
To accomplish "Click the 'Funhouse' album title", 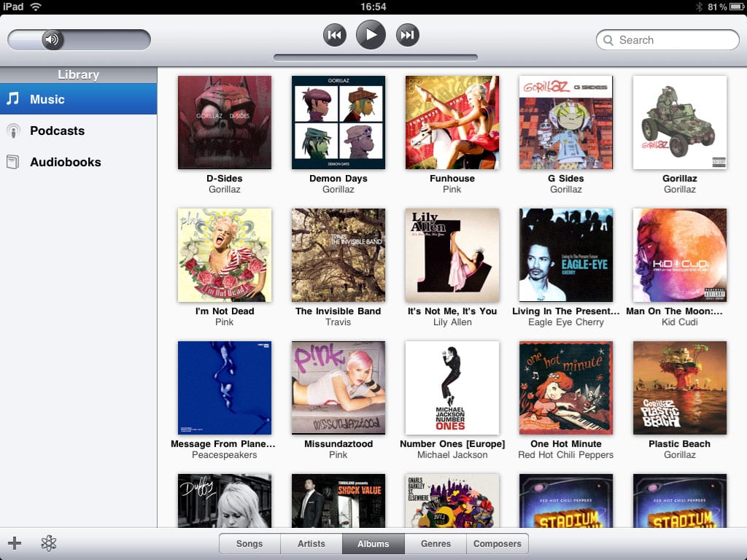I will pos(452,179).
